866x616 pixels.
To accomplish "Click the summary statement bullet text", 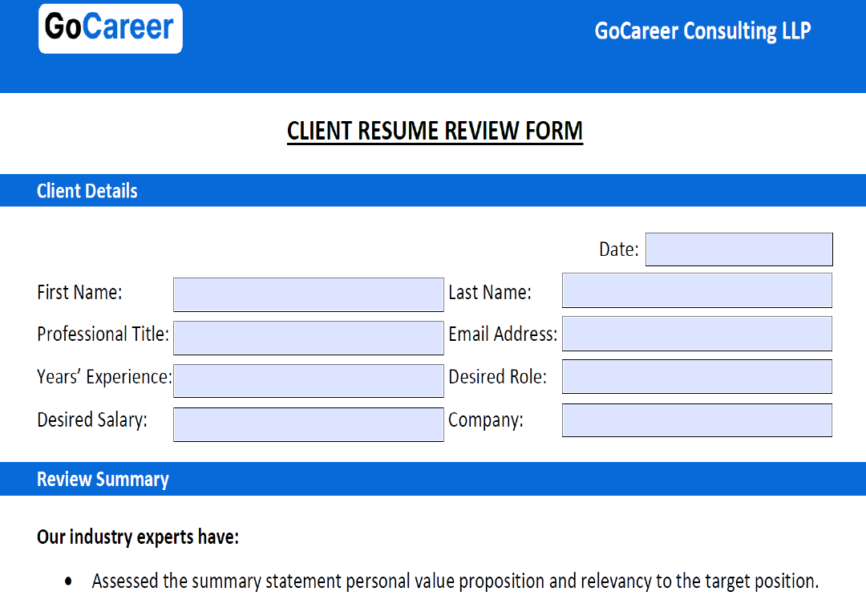I will (x=455, y=581).
